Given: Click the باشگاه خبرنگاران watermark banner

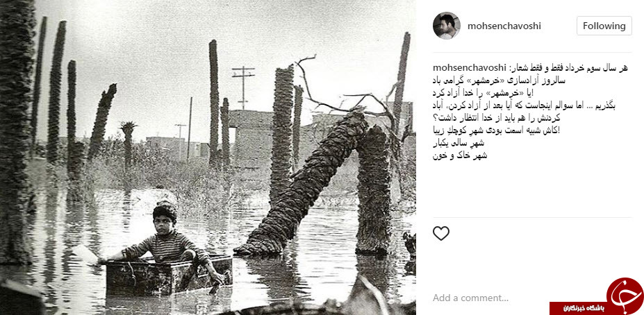Looking at the screenshot, I should [x=579, y=308].
